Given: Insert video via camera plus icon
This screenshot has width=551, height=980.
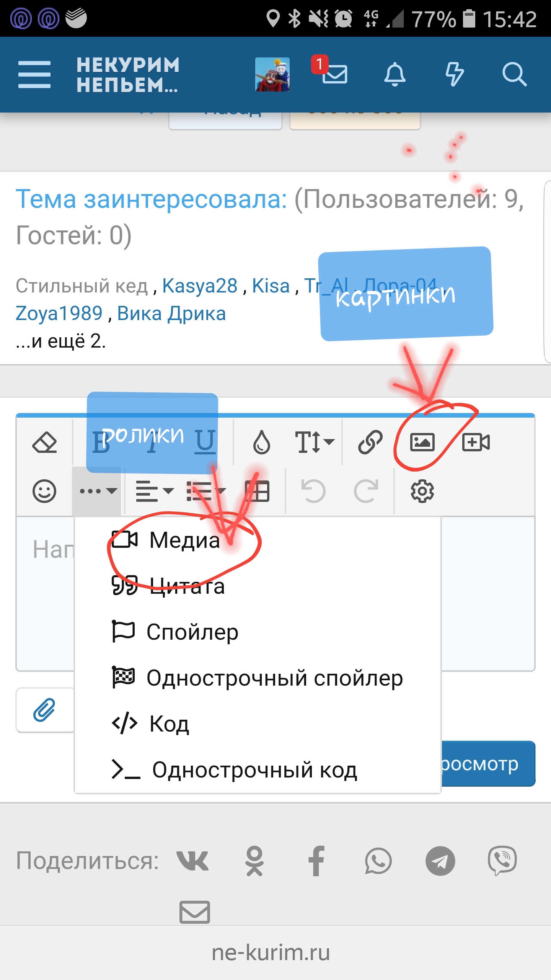Looking at the screenshot, I should click(476, 442).
